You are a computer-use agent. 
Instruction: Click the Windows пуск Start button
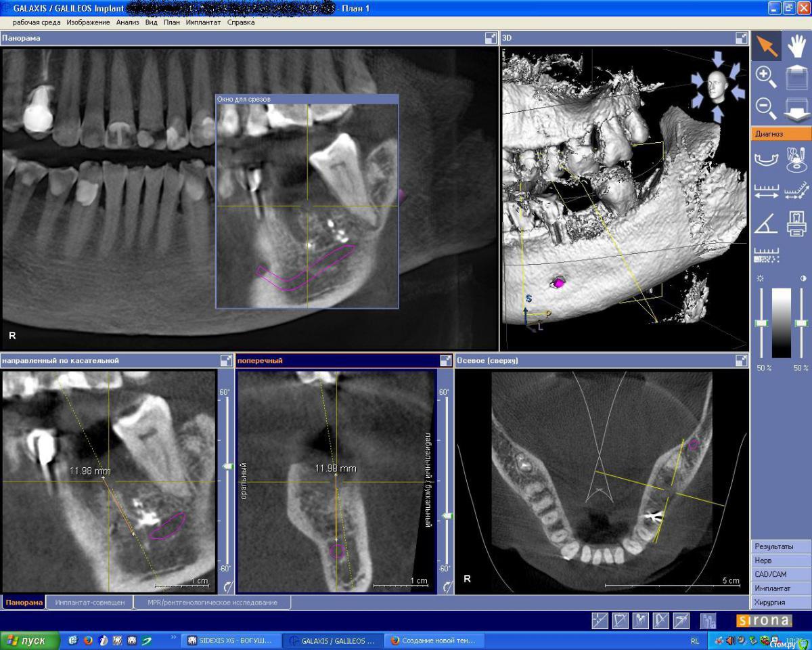point(25,641)
